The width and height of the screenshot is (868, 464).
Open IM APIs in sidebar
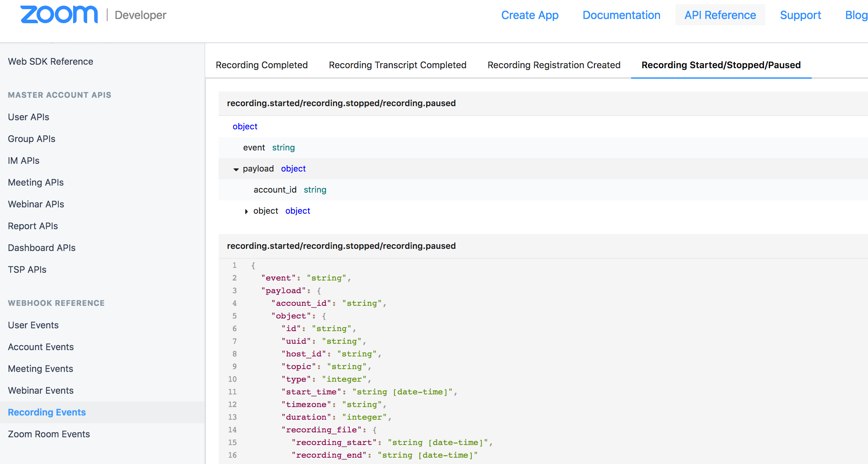tap(24, 161)
